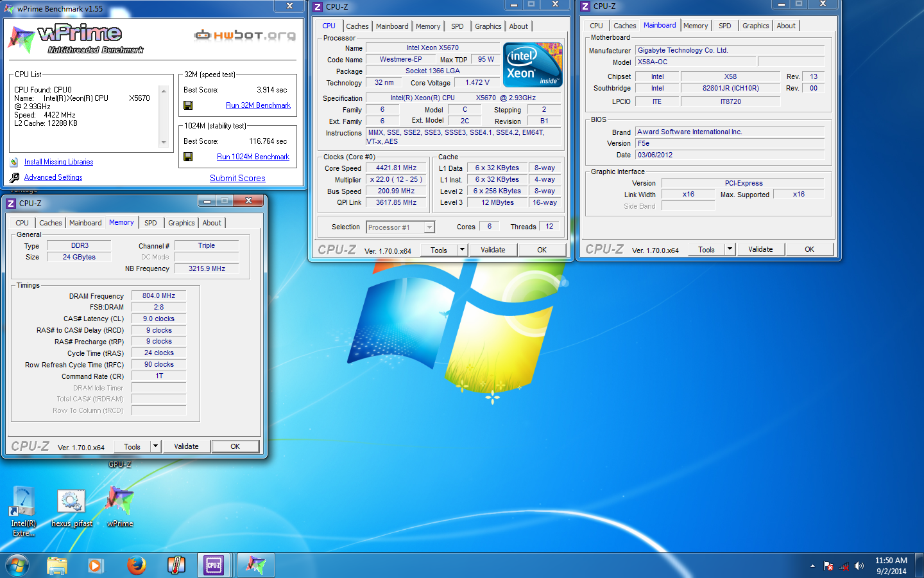924x578 pixels.
Task: Select SPD tab in CPU-Z processor window
Action: 457,26
